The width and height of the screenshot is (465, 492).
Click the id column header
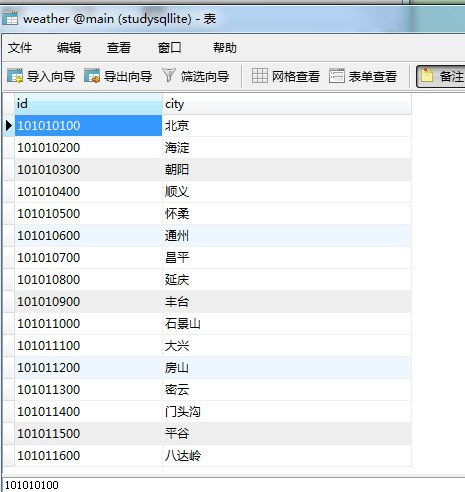click(x=88, y=104)
